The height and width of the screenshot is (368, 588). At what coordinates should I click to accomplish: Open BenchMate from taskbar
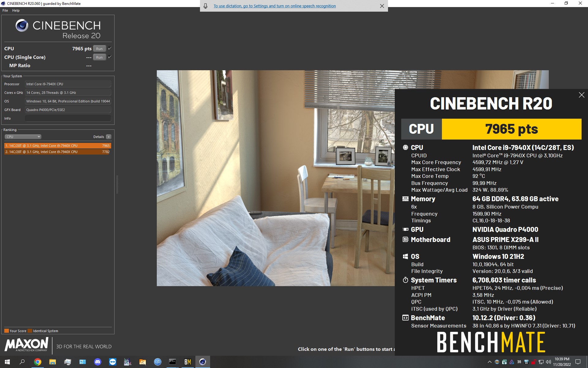pos(187,362)
